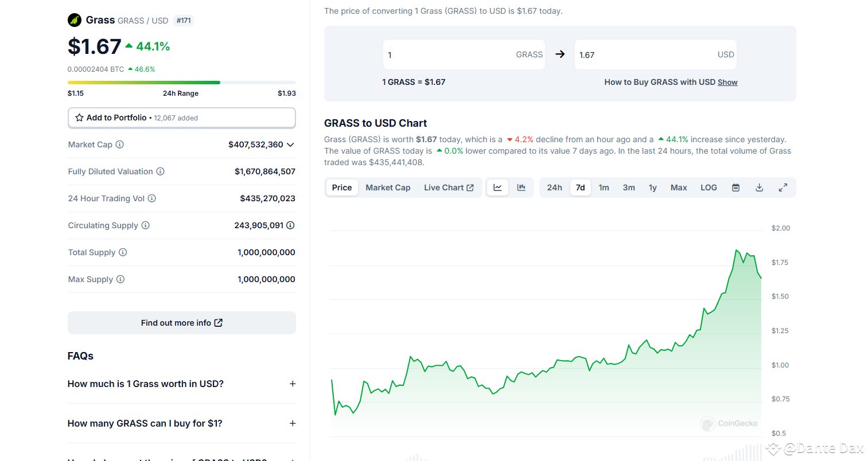The width and height of the screenshot is (868, 461).
Task: Select the Price chart tab
Action: (x=341, y=187)
